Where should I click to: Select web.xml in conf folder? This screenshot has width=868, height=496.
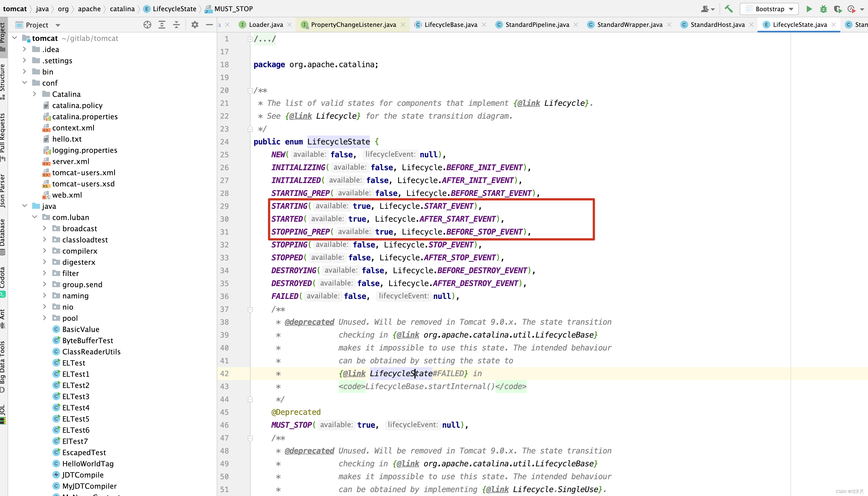click(67, 195)
